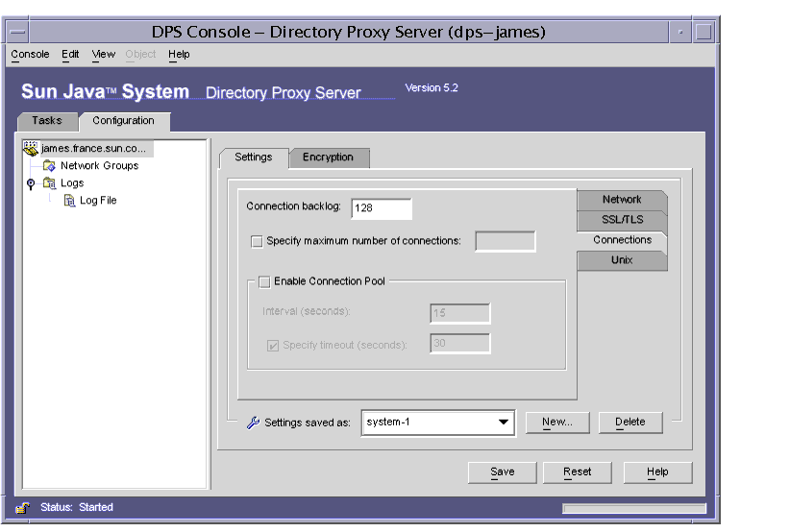Click the Interval (seconds) field
790x532 pixels.
tap(460, 313)
